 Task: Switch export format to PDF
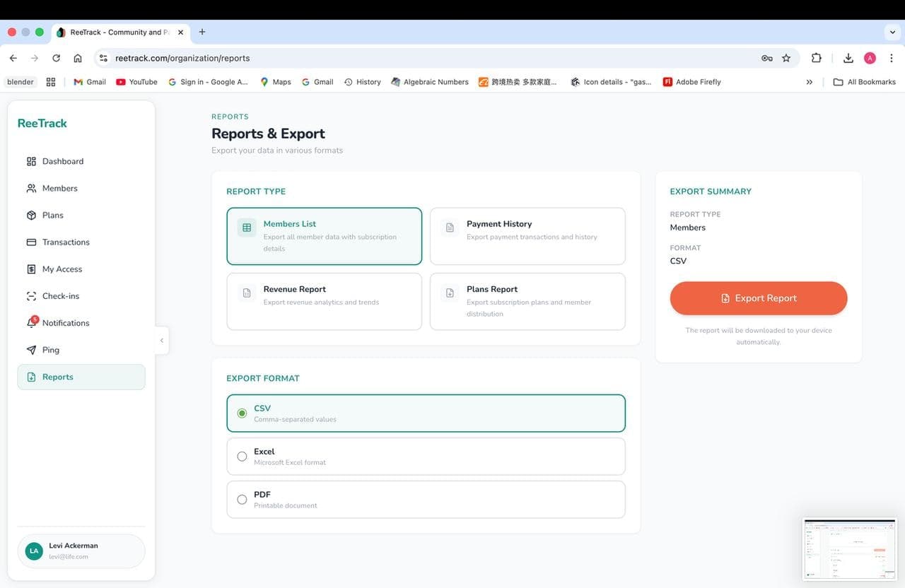[242, 499]
